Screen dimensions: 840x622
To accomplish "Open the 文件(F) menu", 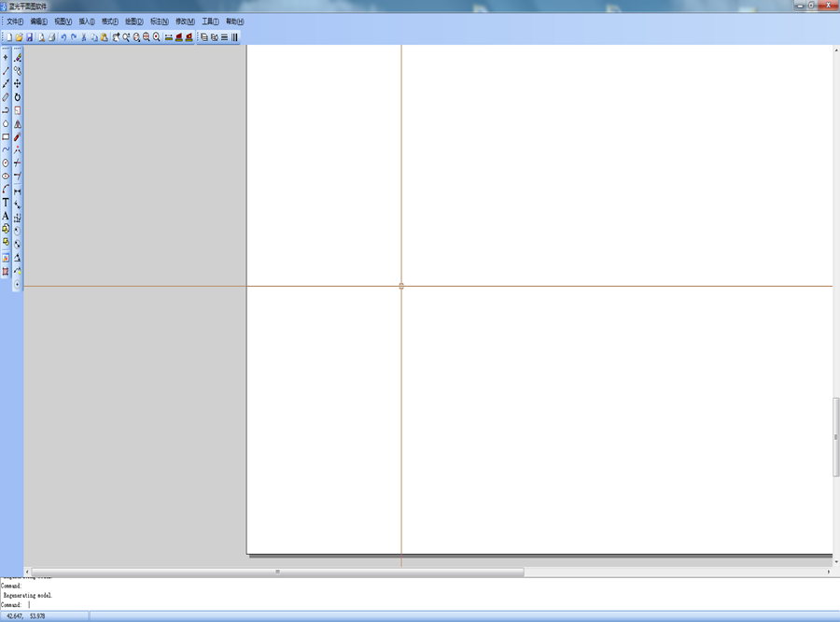I will 15,21.
